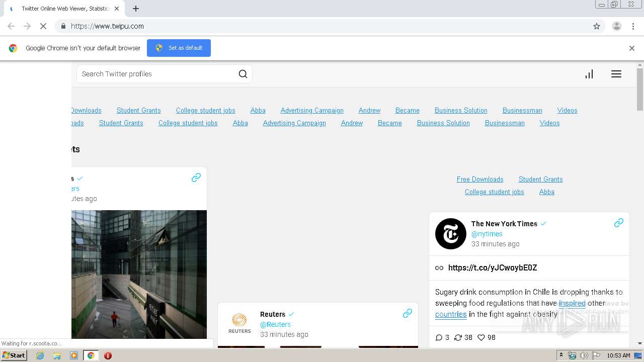Open Business Solution link in top row
Viewport: 644px width, 362px height.
pos(461,110)
